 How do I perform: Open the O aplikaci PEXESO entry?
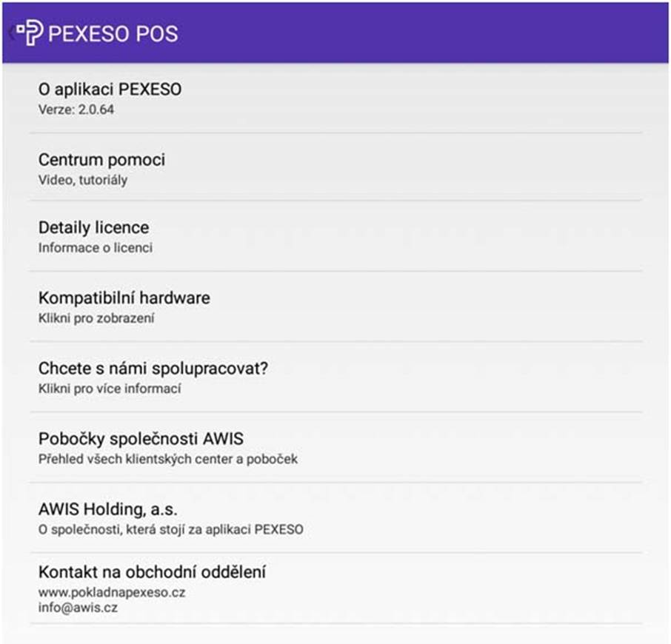[x=336, y=99]
